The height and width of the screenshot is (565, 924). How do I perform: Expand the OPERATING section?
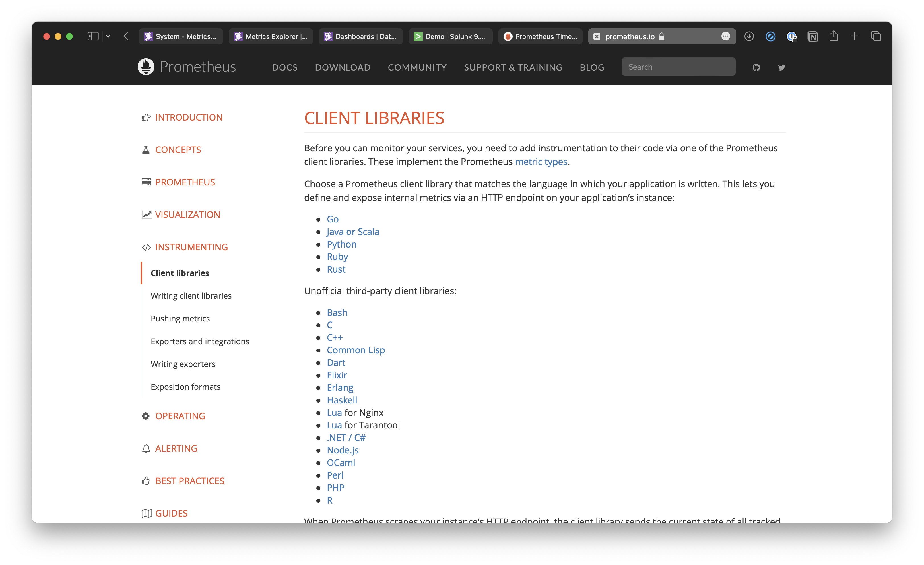point(180,416)
